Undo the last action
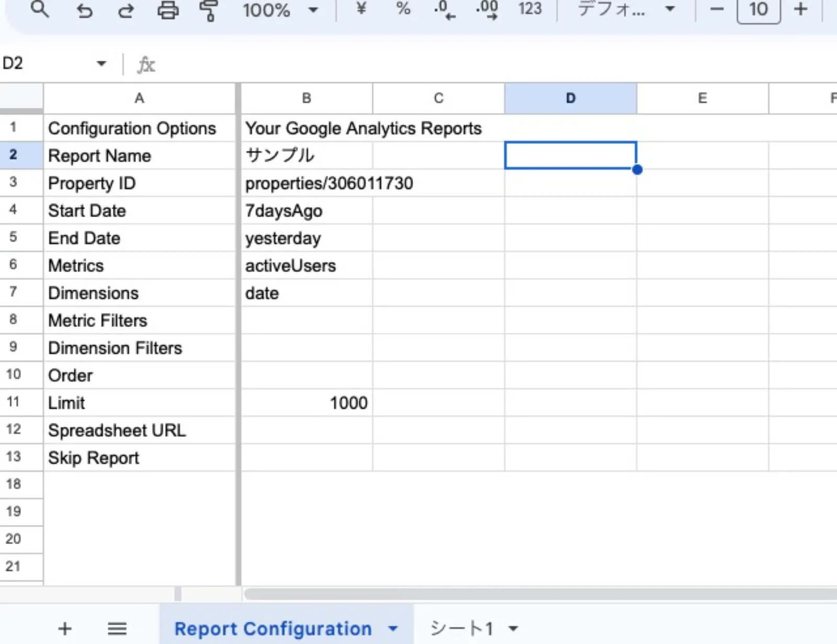 (x=84, y=10)
